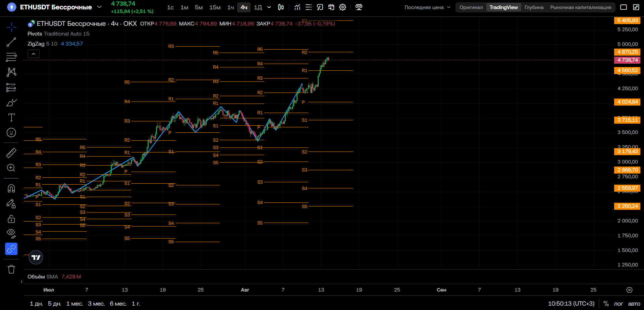Click the 'Объём SMA' volume indicator label

point(43,277)
